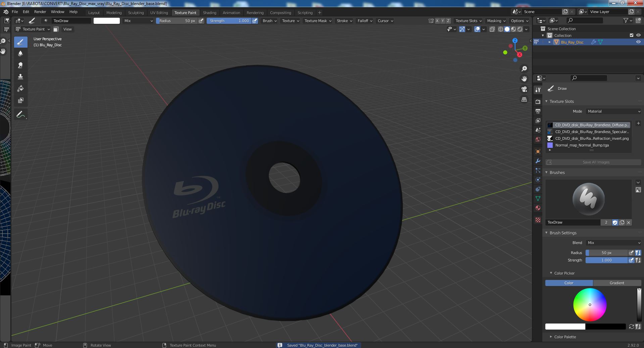This screenshot has width=644, height=348.
Task: Open the Material properties tab
Action: (x=538, y=208)
